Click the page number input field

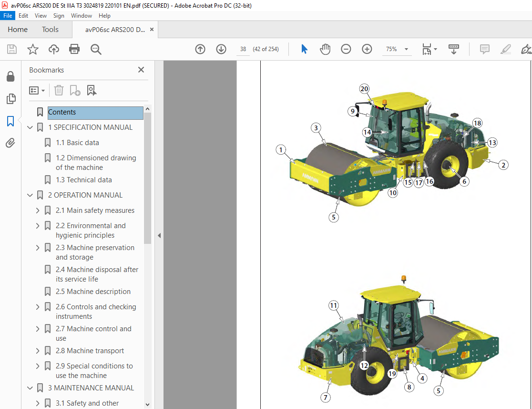(x=243, y=49)
